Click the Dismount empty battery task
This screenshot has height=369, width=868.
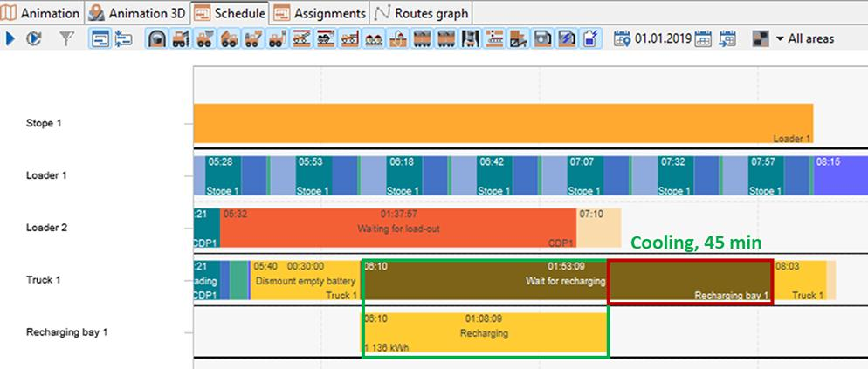click(x=305, y=281)
